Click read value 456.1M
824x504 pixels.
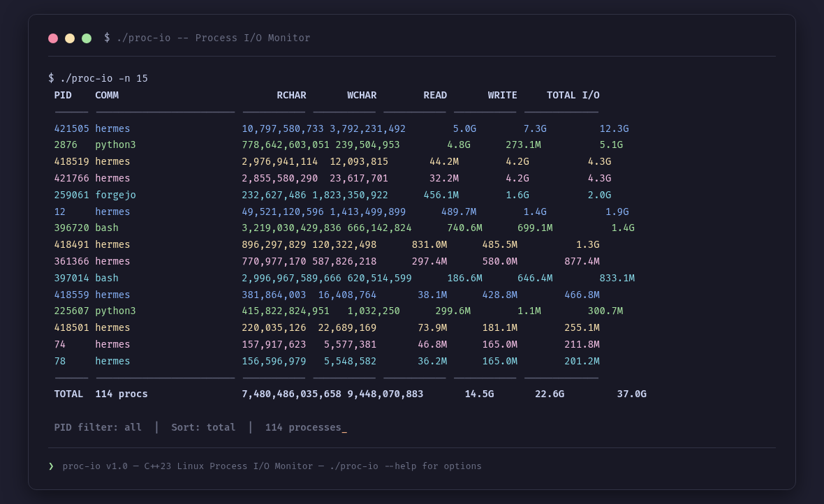[441, 195]
